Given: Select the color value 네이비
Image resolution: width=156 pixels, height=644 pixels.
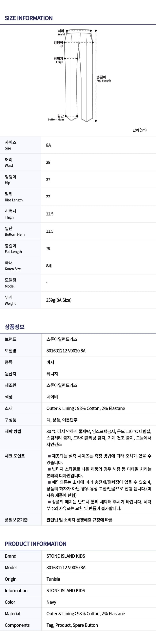Looking at the screenshot, I should (52, 397).
